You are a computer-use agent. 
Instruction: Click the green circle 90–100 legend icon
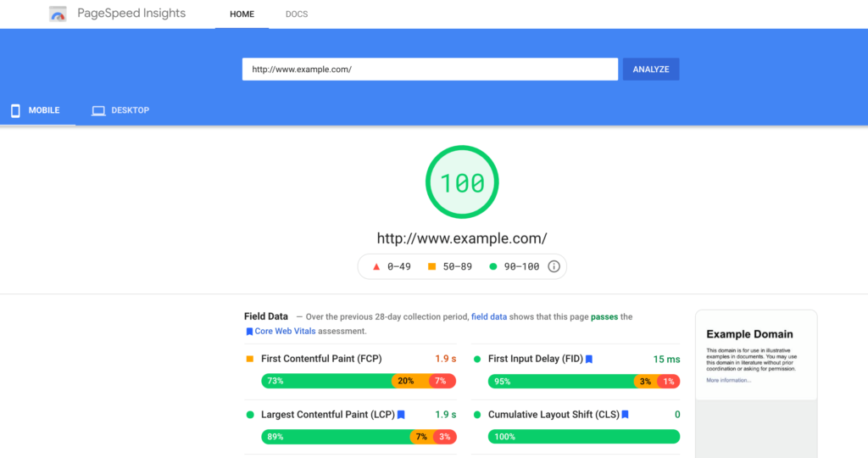coord(492,266)
